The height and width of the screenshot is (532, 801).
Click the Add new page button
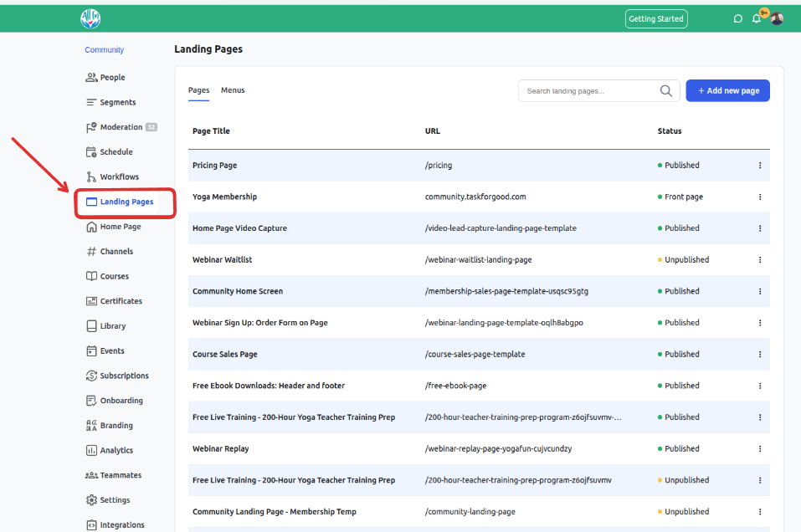click(x=727, y=91)
